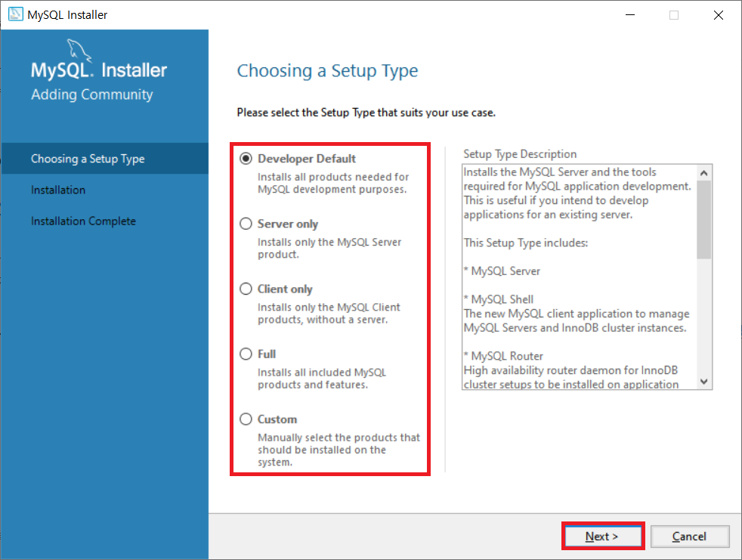Click the 'Installs only the MySQL Server product.' text
742x560 pixels.
(329, 248)
